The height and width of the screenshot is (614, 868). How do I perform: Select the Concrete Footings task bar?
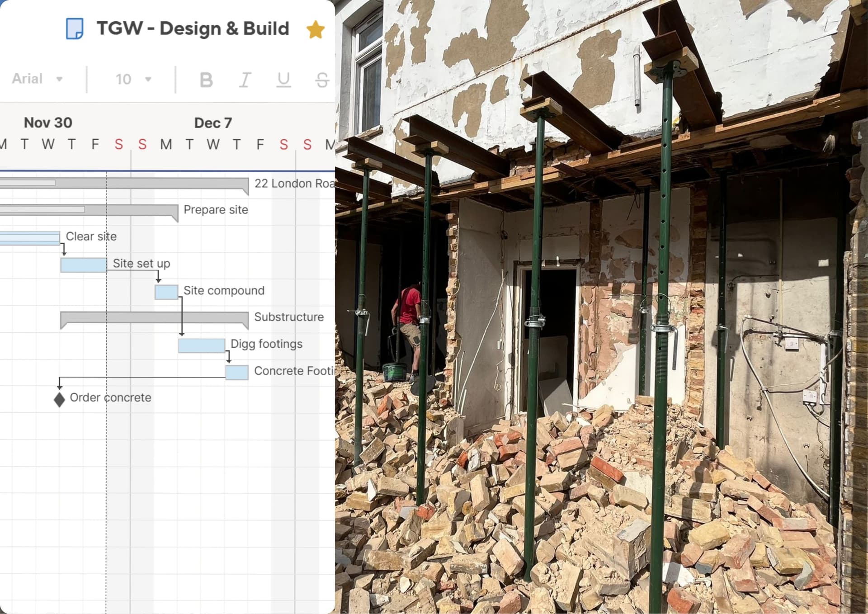click(237, 373)
